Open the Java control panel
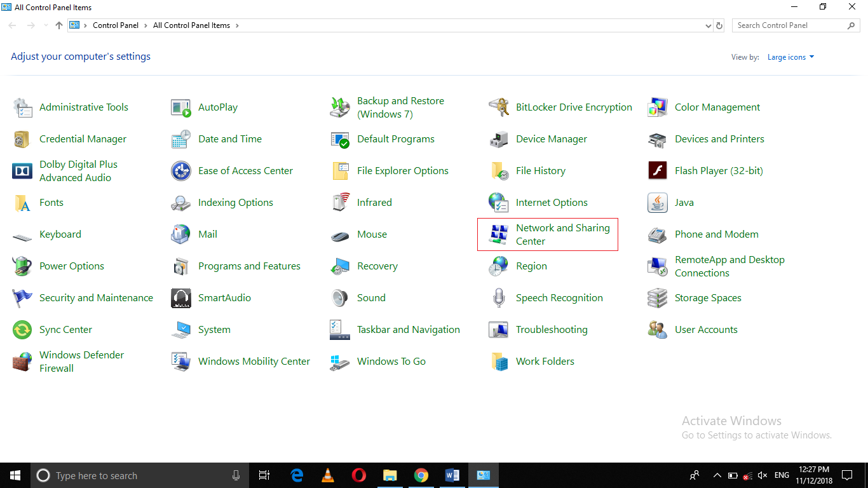Image resolution: width=868 pixels, height=488 pixels. (x=684, y=202)
